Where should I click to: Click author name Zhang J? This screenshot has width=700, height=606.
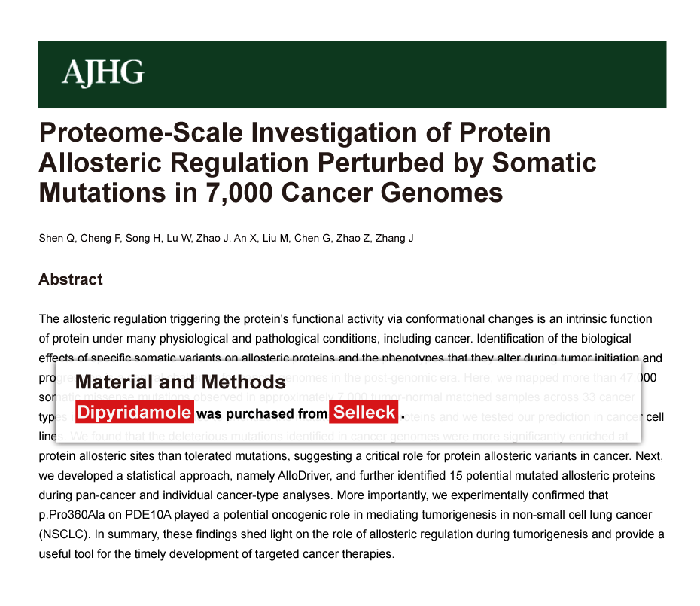tap(394, 238)
